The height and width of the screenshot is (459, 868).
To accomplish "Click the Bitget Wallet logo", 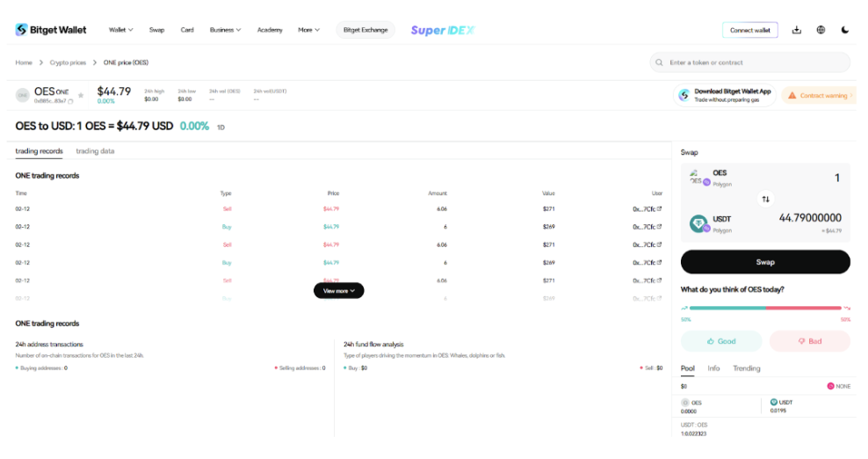I will click(50, 30).
